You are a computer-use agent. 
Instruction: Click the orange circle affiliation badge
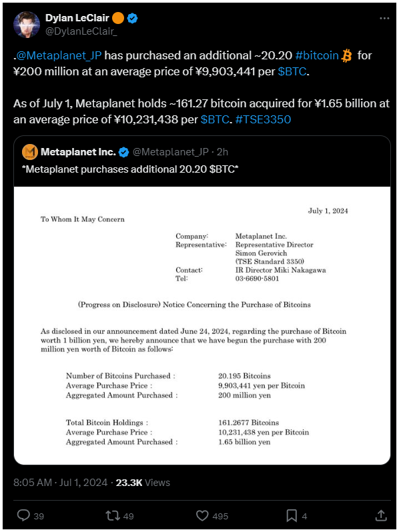pos(118,18)
